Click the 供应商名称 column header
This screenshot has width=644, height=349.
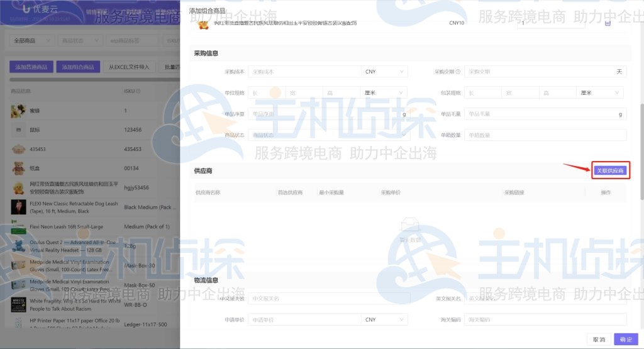[x=208, y=192]
